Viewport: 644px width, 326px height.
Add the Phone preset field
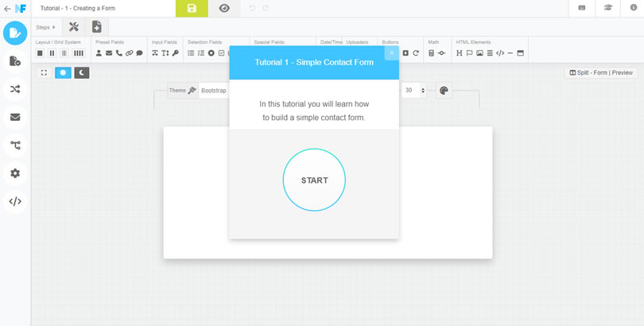coord(119,53)
